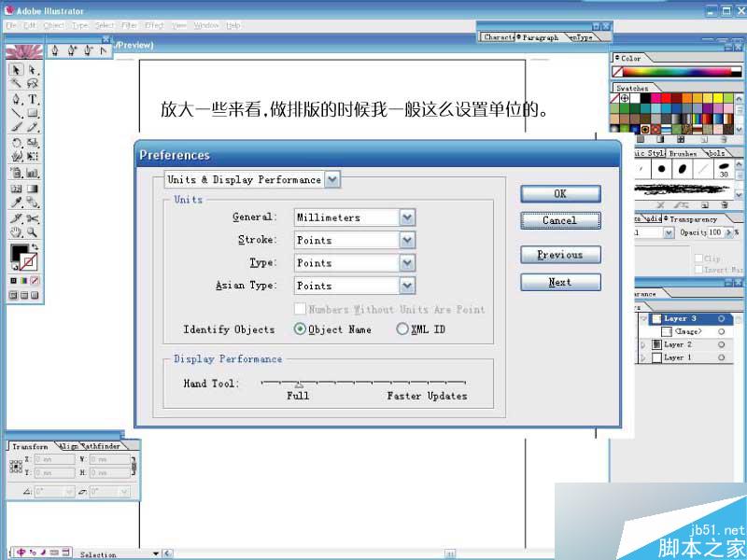Click the Next button in the dialog
Viewport: 747px width, 560px height.
560,282
